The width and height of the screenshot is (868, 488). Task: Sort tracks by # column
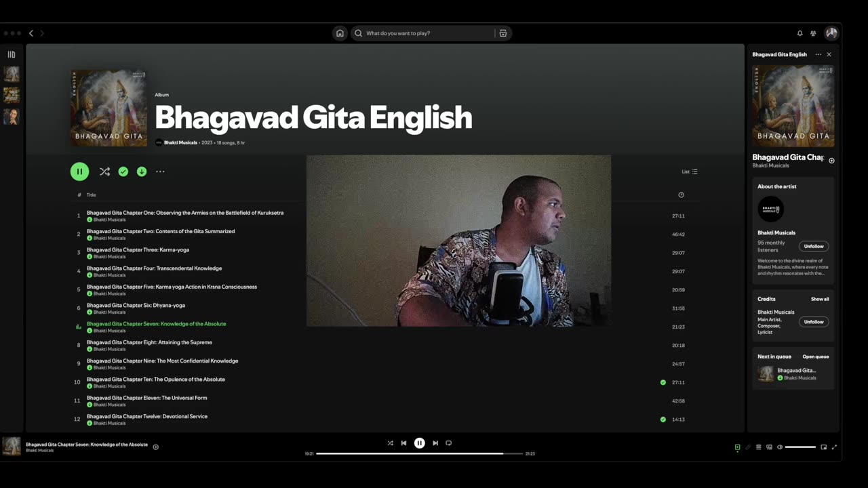[79, 195]
